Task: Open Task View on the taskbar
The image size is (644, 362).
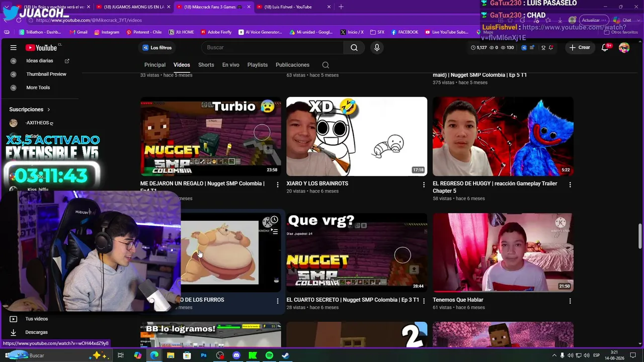Action: coord(121,355)
